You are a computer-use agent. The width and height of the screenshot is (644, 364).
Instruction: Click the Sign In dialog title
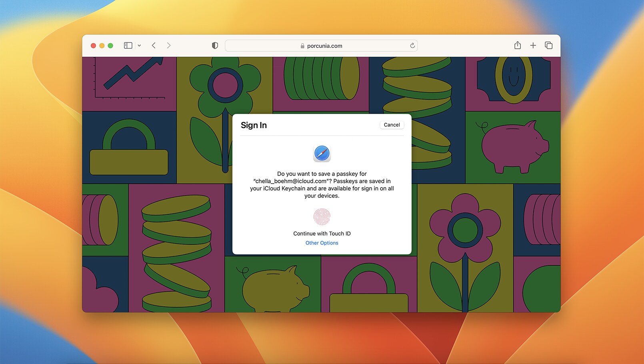click(x=254, y=125)
